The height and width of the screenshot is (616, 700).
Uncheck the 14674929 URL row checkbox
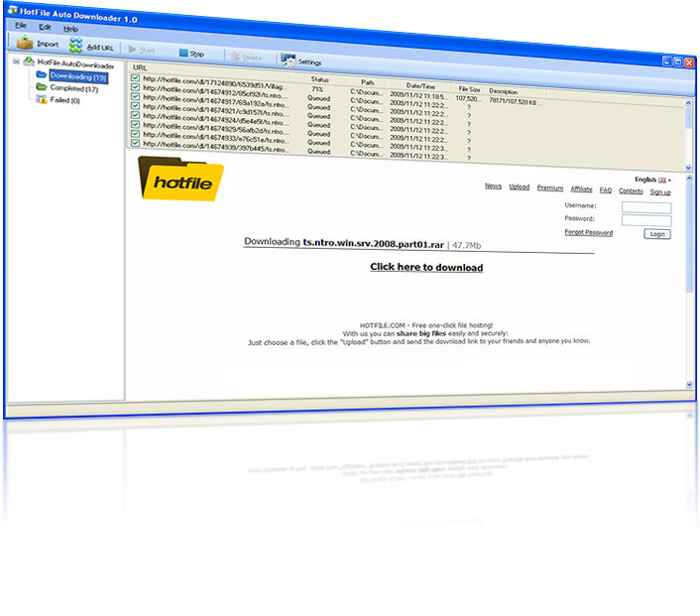pyautogui.click(x=135, y=124)
